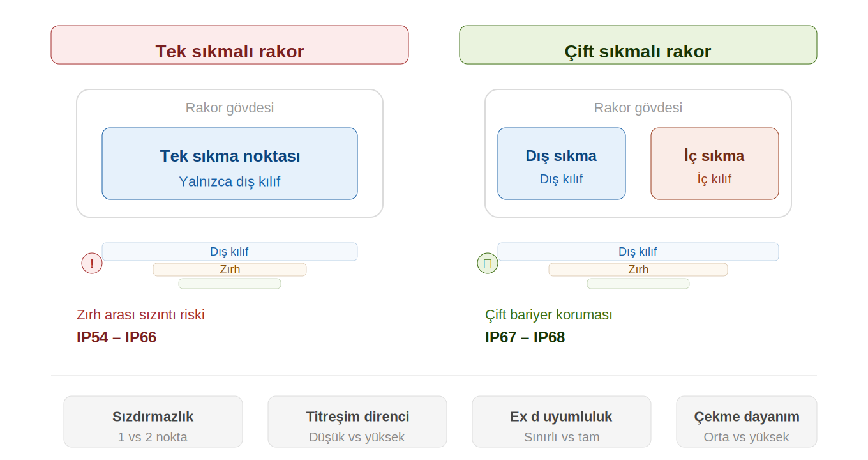
Task: Click the "Tek sıkma noktası" box
Action: tap(230, 164)
